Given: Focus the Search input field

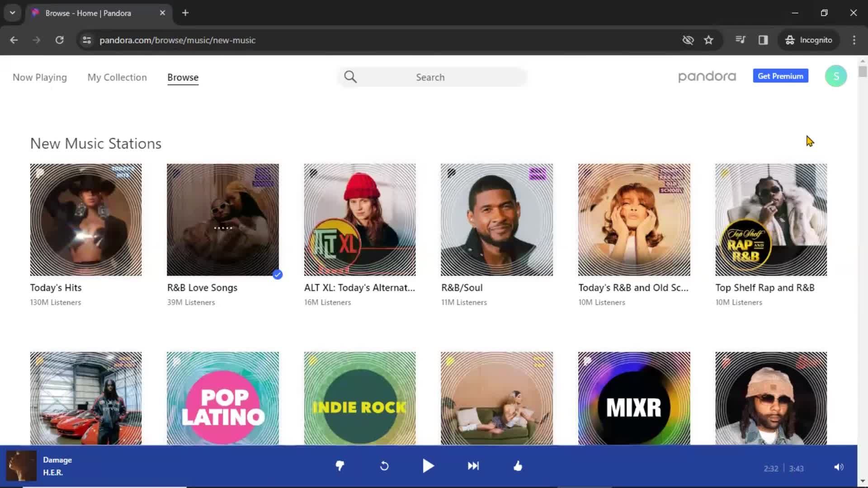Looking at the screenshot, I should pos(432,77).
